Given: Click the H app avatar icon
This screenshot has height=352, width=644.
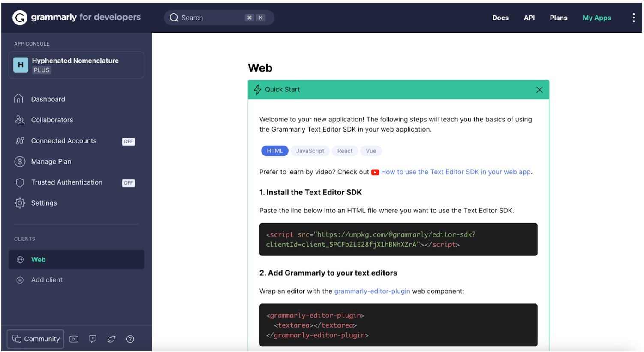Looking at the screenshot, I should [x=21, y=65].
